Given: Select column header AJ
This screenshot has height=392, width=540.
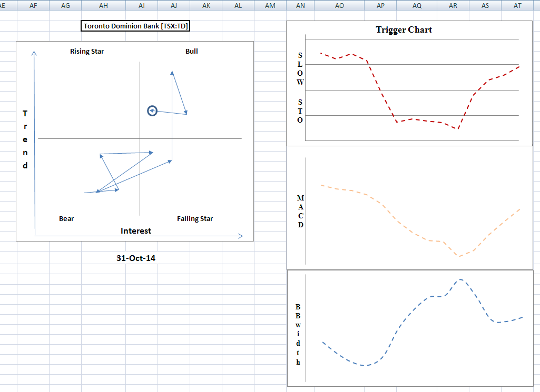Looking at the screenshot, I should point(174,5).
